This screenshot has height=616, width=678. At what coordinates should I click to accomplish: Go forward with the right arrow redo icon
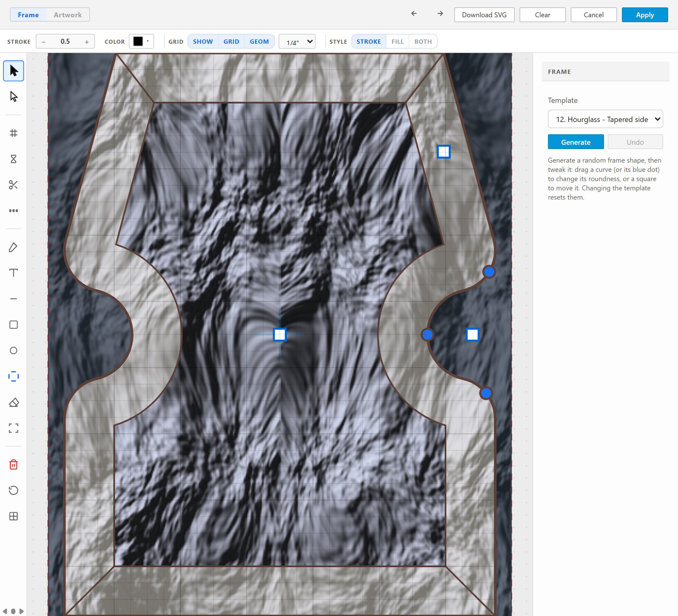point(440,14)
